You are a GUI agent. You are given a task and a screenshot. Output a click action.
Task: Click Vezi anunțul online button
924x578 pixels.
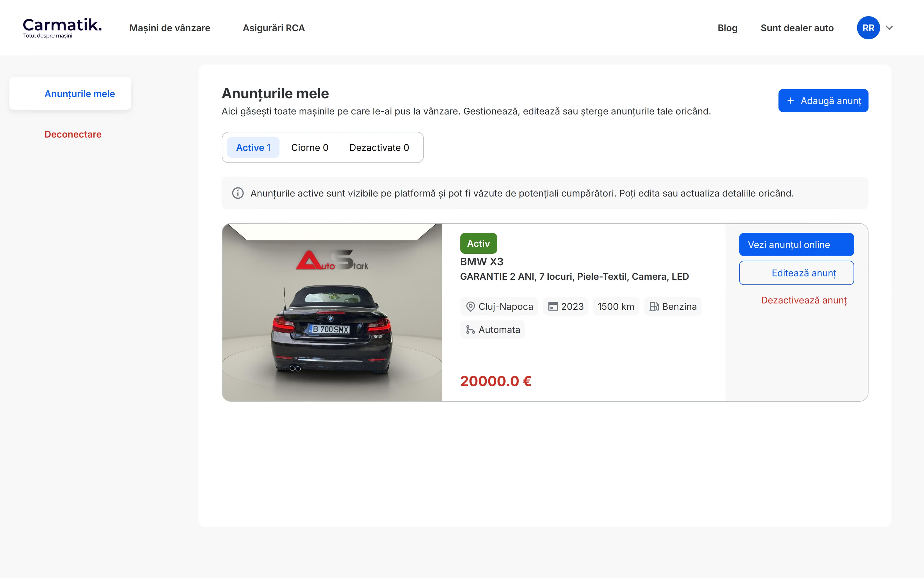point(796,245)
